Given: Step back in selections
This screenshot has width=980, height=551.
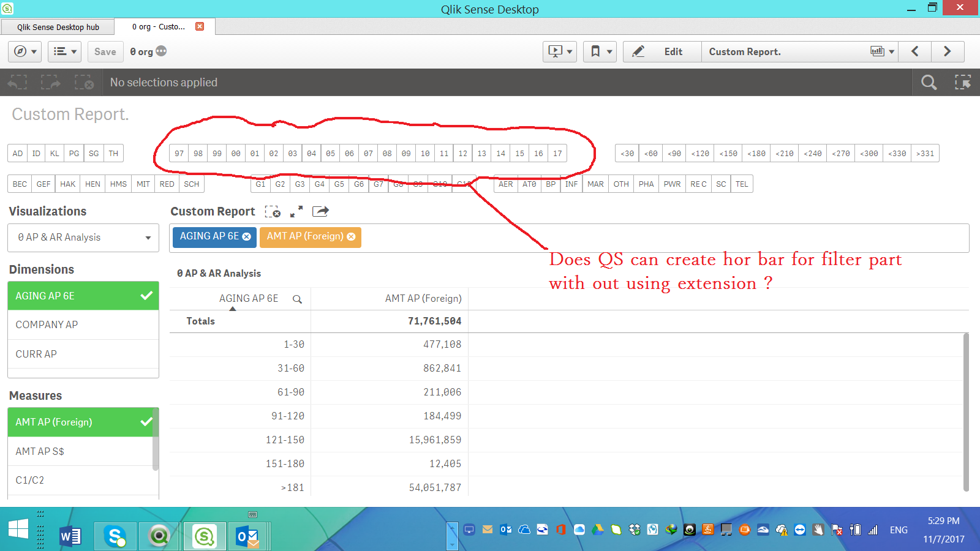Looking at the screenshot, I should [17, 83].
